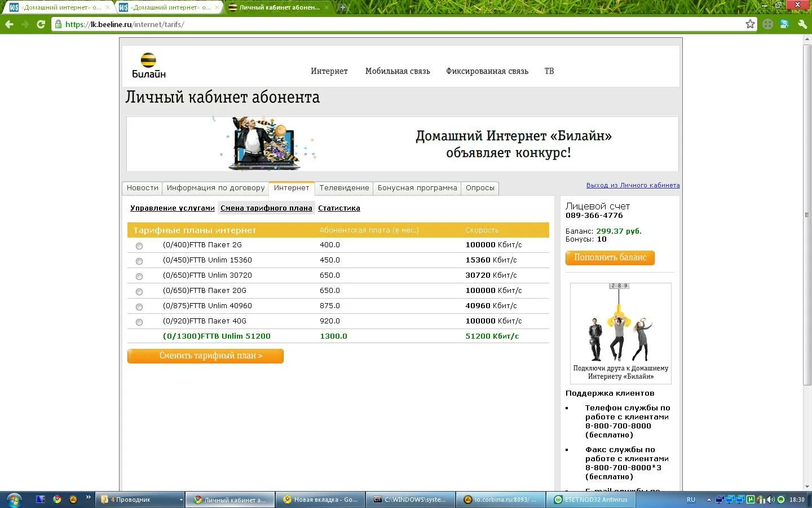Viewport: 812px width, 508px height.
Task: Open the Новости tab
Action: pyautogui.click(x=142, y=188)
